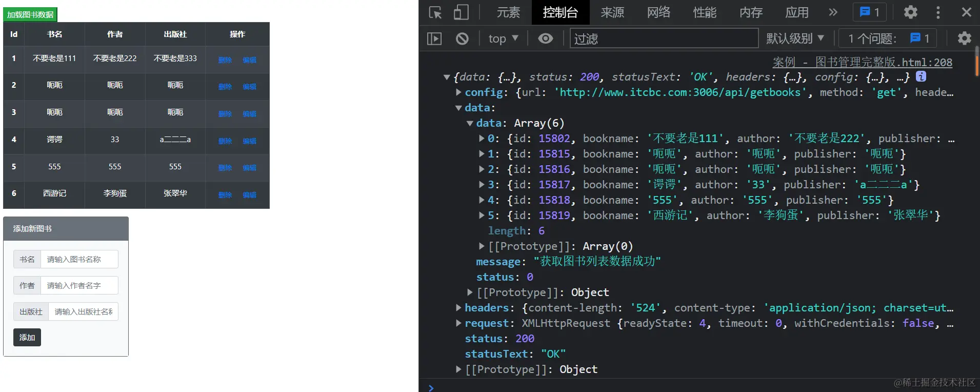Open the issues counter badge in tab bar
Image resolution: width=980 pixels, height=392 pixels.
pyautogui.click(x=870, y=12)
